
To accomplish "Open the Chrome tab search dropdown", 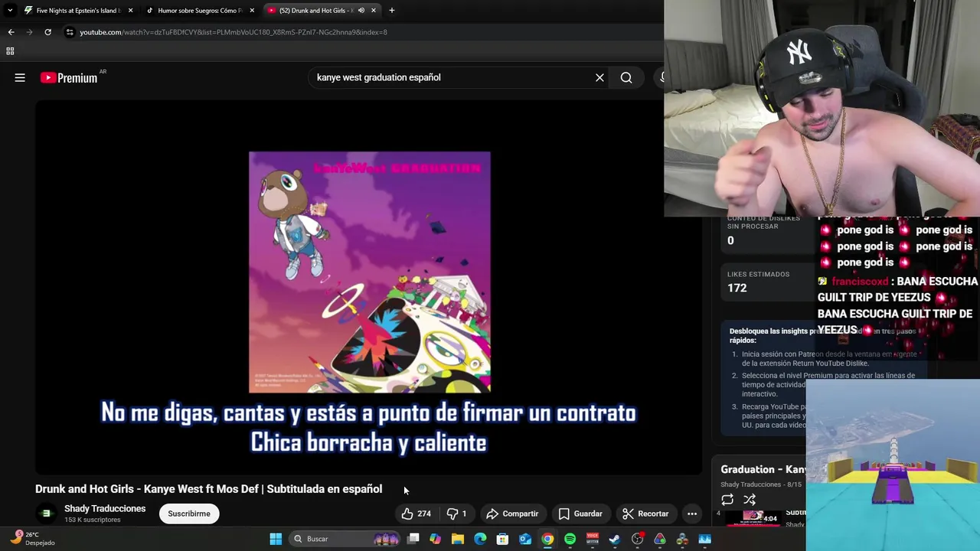I will pos(9,11).
